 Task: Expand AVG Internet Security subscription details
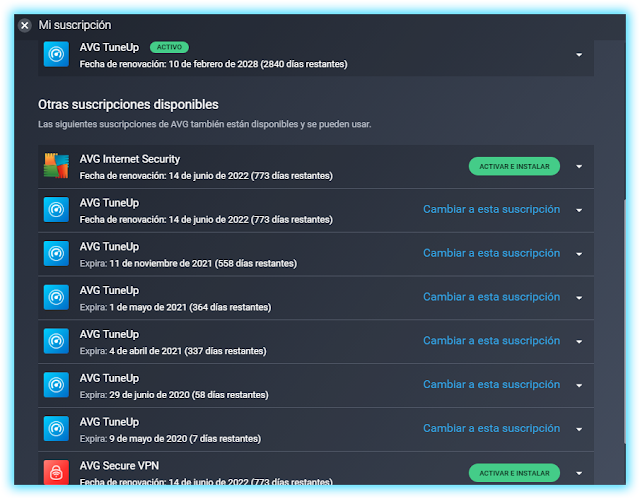(x=579, y=166)
